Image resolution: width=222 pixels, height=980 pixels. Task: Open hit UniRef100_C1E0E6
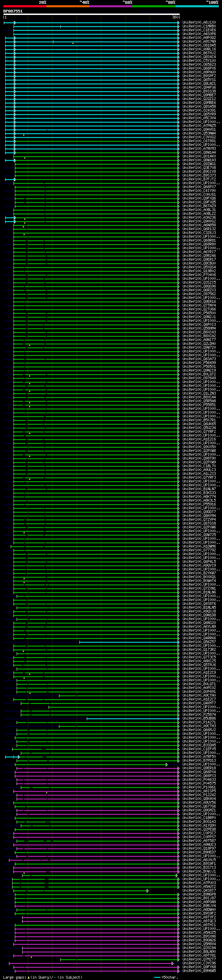click(199, 30)
